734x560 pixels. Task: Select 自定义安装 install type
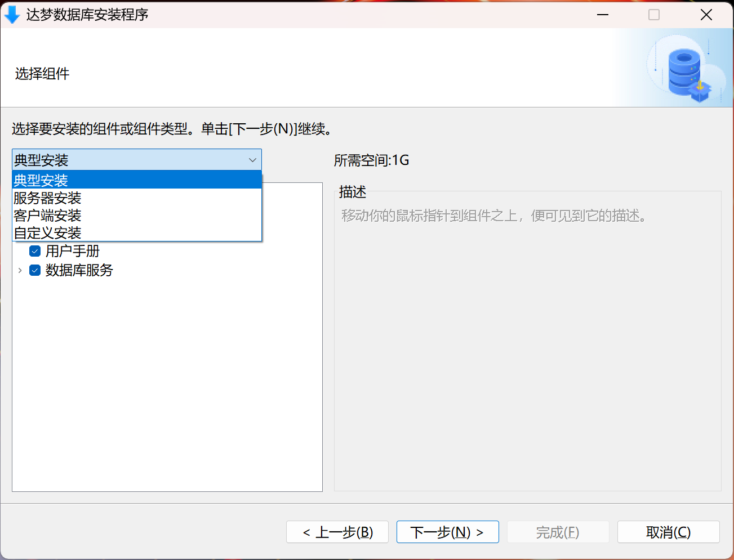tap(137, 232)
